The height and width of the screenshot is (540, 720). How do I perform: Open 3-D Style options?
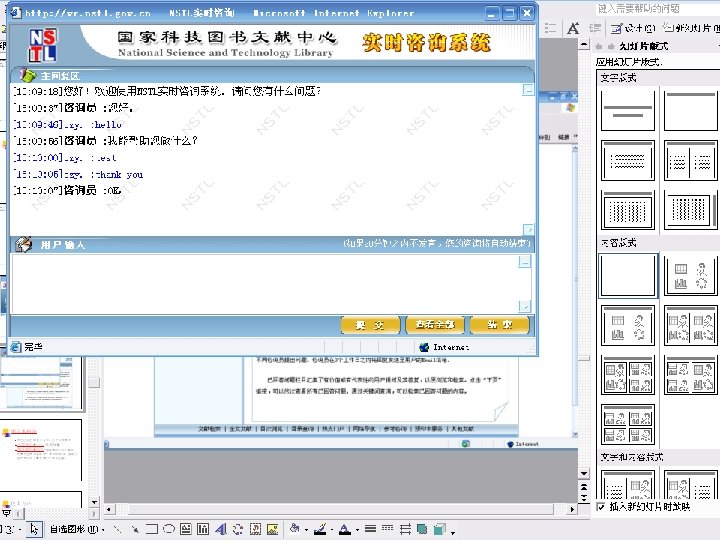point(439,529)
